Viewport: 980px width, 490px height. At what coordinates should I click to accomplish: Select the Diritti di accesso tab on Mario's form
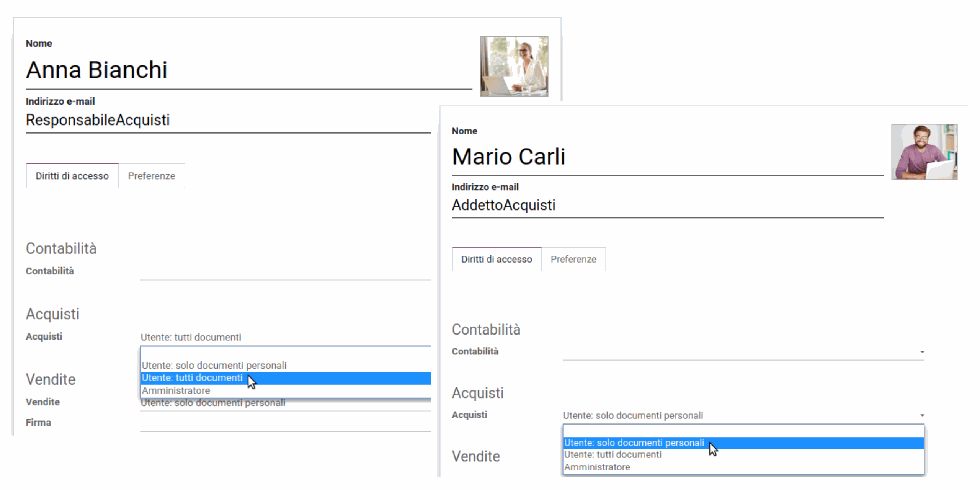click(x=496, y=259)
